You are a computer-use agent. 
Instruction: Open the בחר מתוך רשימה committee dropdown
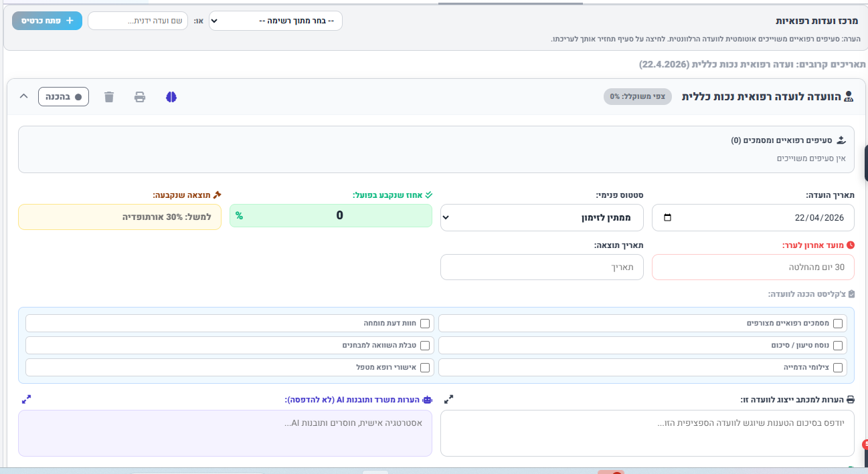[x=276, y=21]
